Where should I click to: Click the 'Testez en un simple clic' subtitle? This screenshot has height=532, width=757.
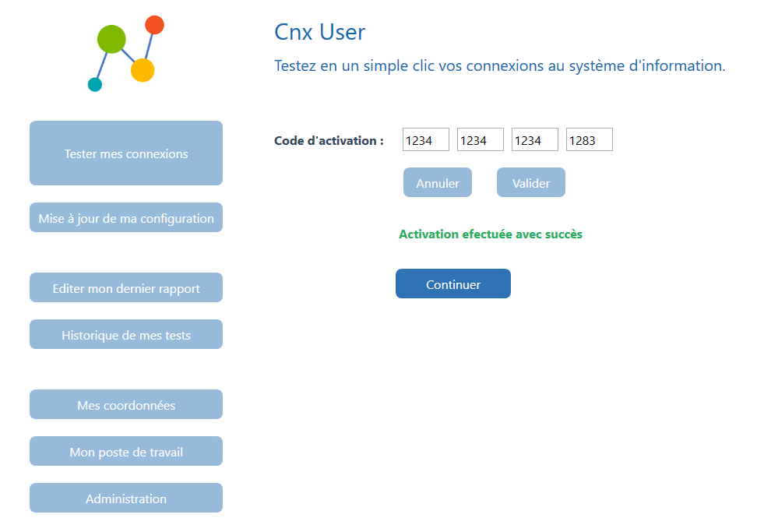[500, 65]
